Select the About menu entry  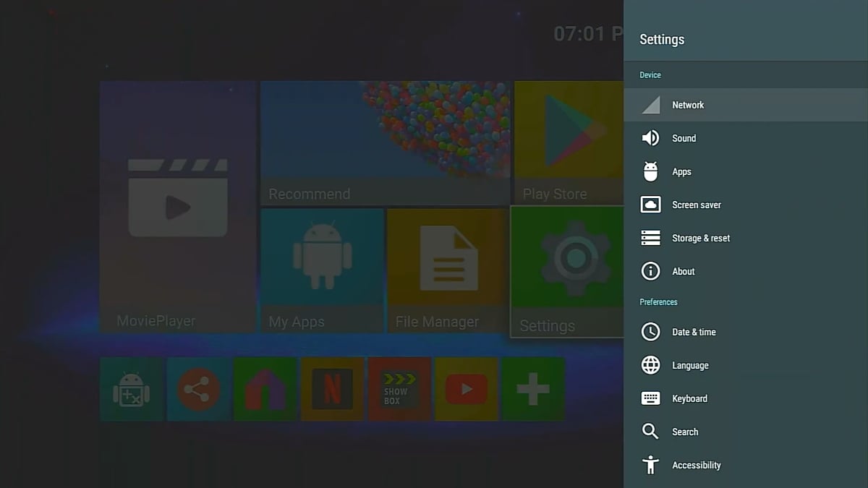point(746,271)
